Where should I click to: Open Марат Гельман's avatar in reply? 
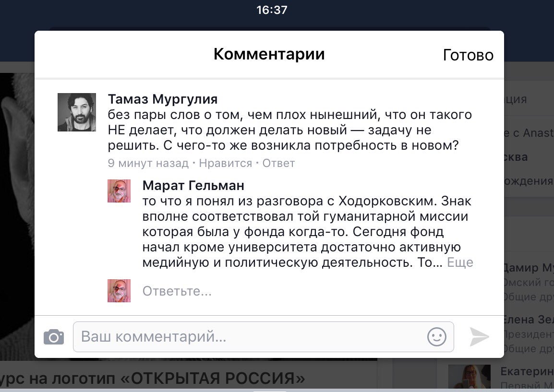pyautogui.click(x=119, y=191)
